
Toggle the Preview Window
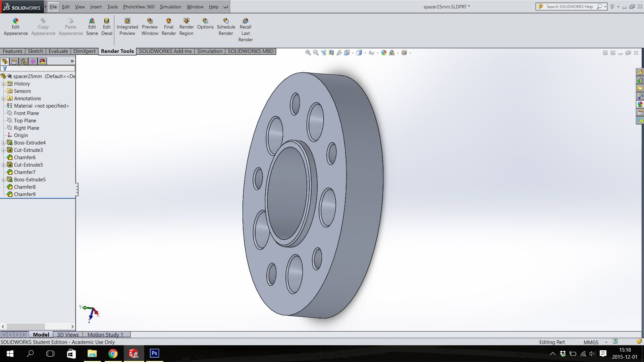[150, 27]
